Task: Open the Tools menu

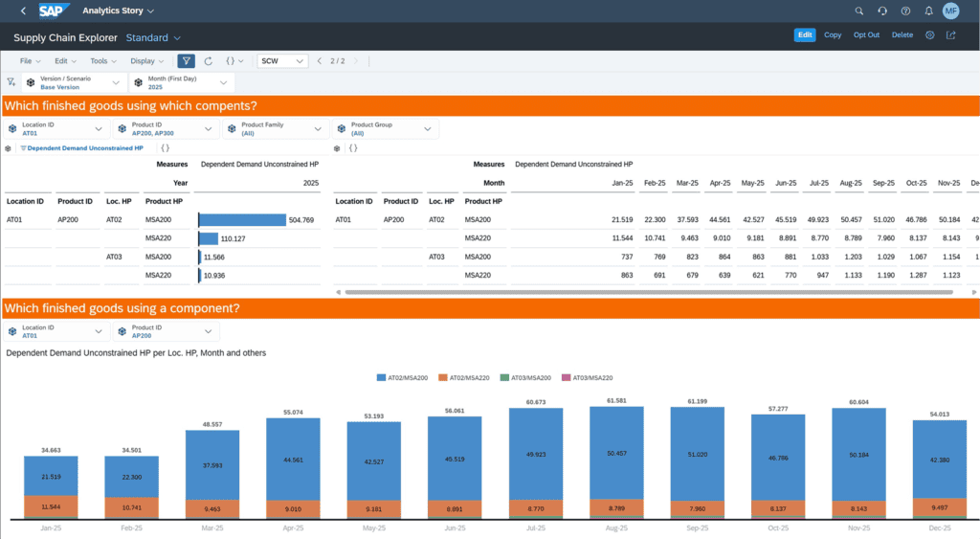Action: (103, 60)
